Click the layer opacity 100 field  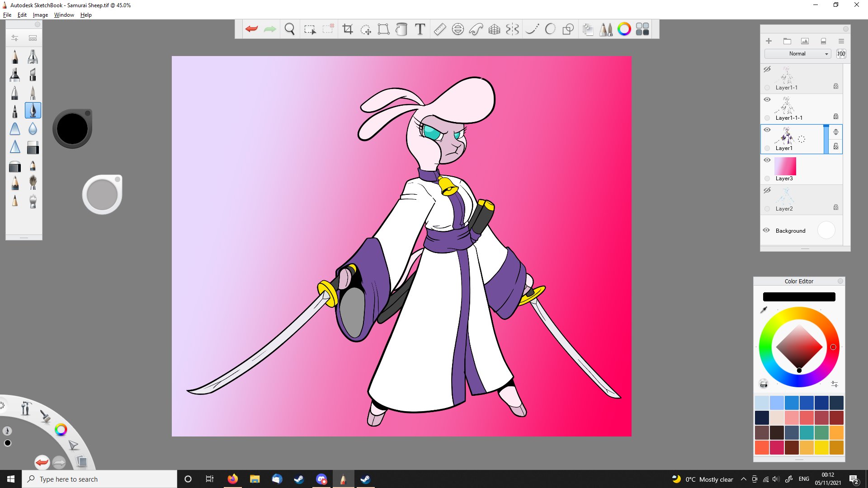[841, 54]
